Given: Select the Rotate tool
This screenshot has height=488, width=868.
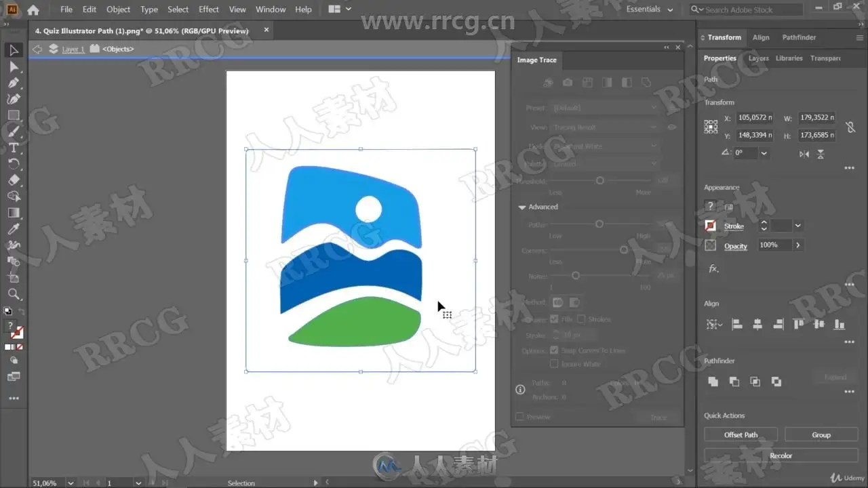Looking at the screenshot, I should click(14, 164).
